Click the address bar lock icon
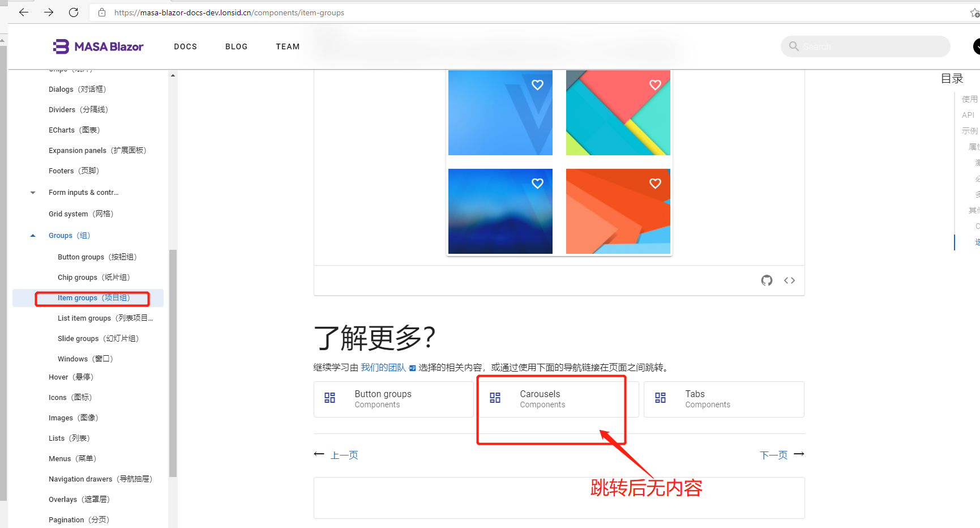 [x=102, y=12]
